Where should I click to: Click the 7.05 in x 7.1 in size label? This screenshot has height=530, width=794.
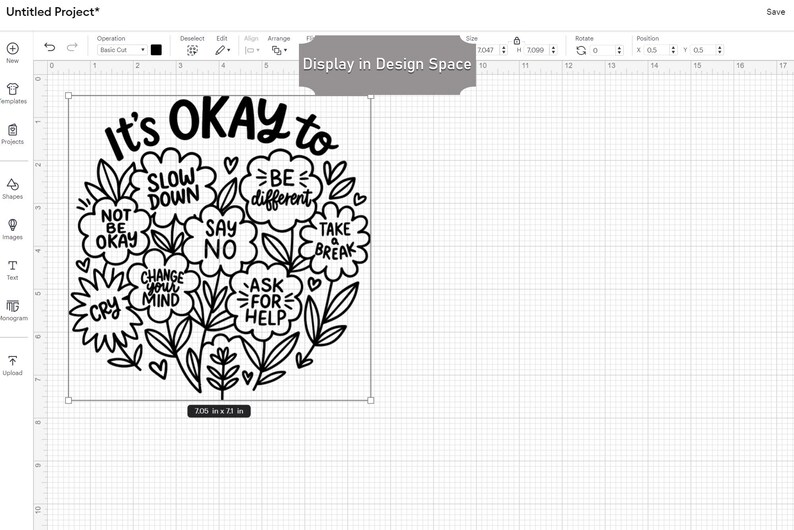point(219,411)
